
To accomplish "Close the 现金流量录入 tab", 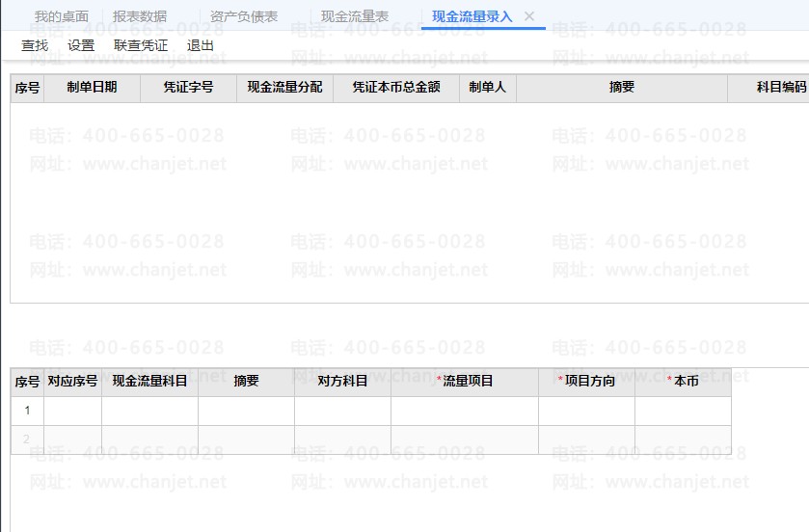I will pyautogui.click(x=528, y=16).
